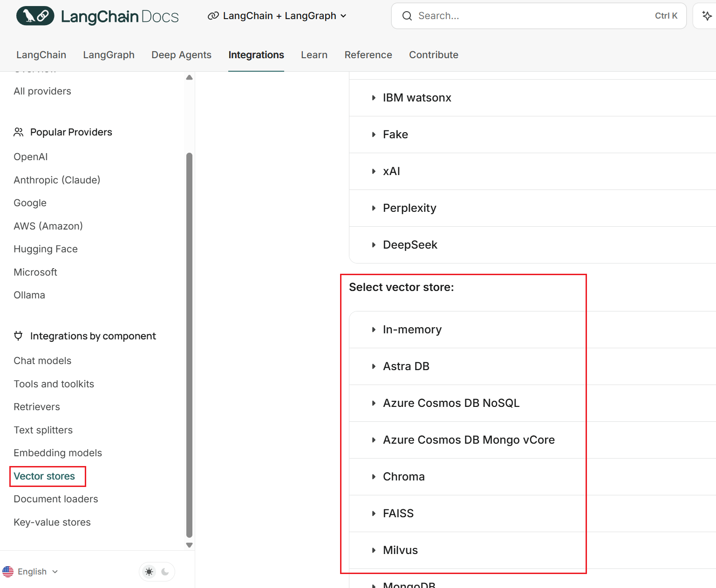
Task: Expand the Chroma vector store
Action: point(532,477)
